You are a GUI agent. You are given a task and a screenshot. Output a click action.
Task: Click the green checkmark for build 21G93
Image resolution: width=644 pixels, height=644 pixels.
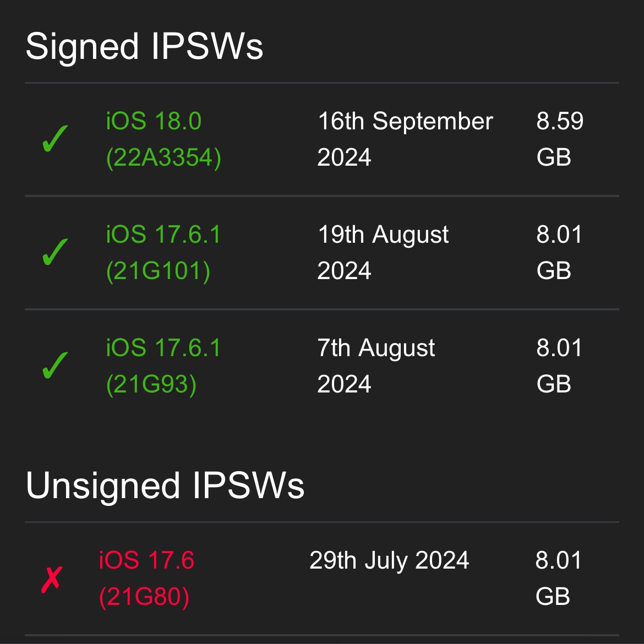pos(55,365)
